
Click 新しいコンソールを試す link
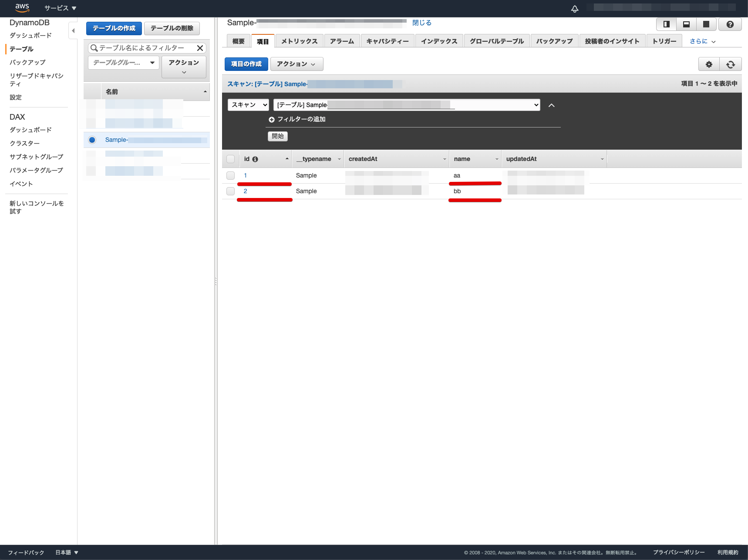click(37, 208)
